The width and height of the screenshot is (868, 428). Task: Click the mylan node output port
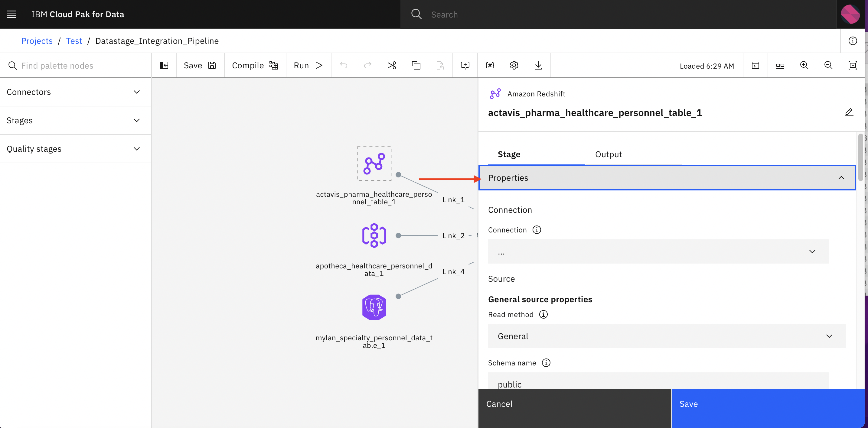[398, 296]
